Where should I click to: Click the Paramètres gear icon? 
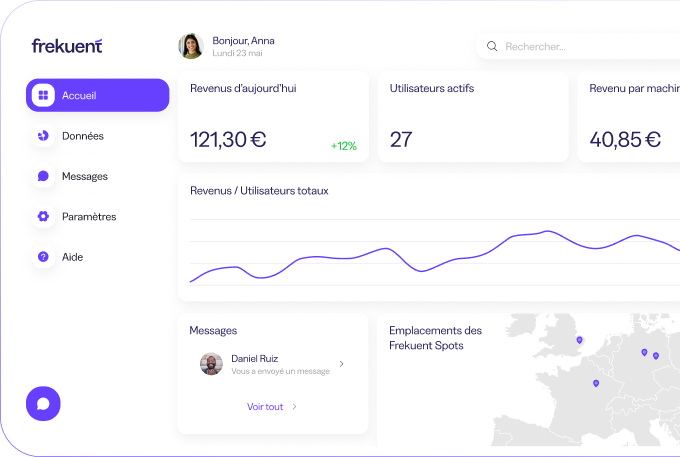tap(43, 216)
